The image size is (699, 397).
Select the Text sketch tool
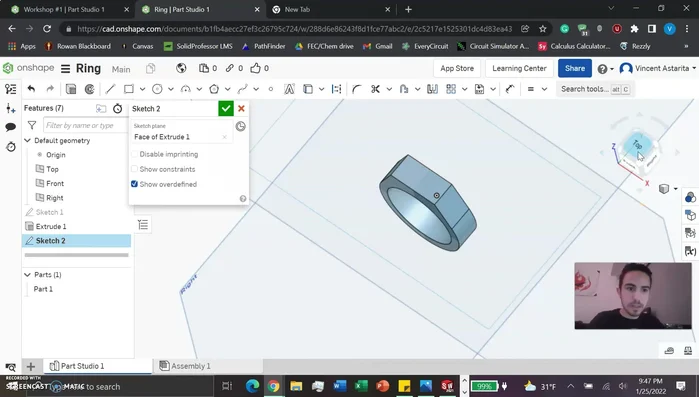289,89
